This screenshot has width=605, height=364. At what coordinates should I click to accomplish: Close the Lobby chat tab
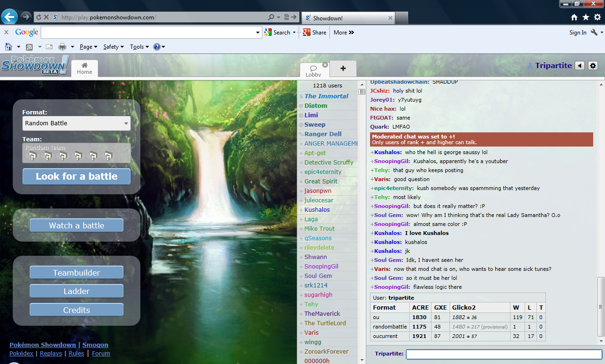(325, 65)
